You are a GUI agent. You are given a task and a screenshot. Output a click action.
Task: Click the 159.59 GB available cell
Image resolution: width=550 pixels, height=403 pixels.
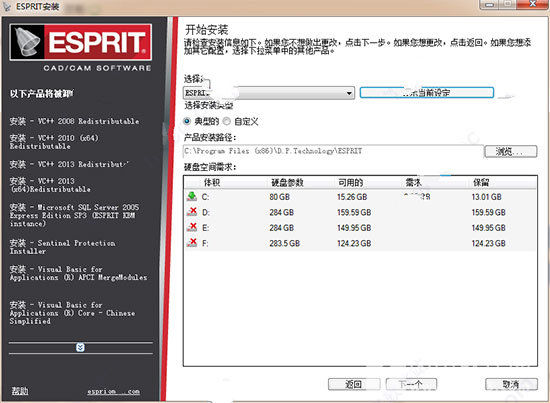[354, 212]
